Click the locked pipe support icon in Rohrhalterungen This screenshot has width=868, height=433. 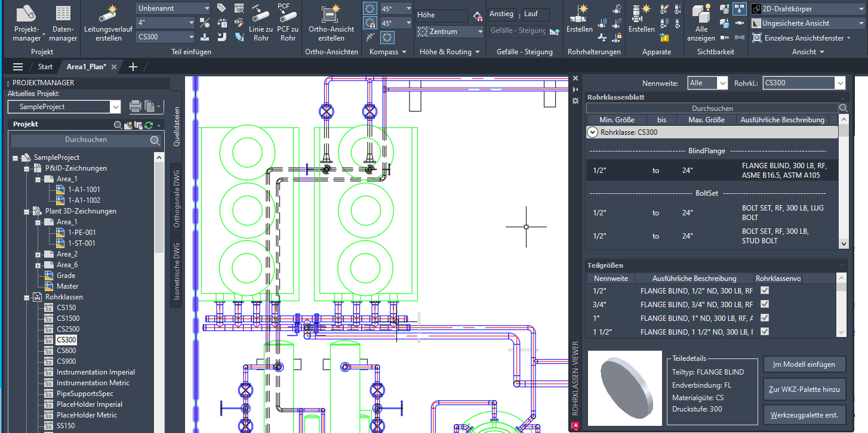tap(618, 37)
